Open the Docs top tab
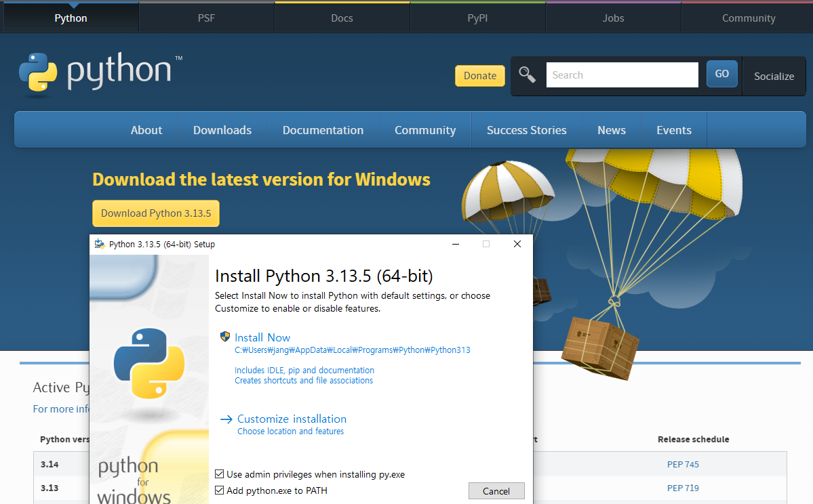Viewport: 813px width, 504px height. coord(342,18)
